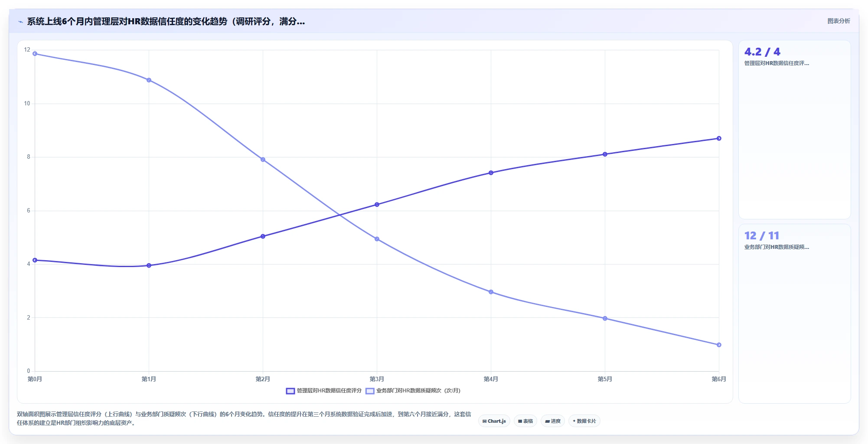
Task: Click the trust score data point at 第5月
Action: pos(605,154)
